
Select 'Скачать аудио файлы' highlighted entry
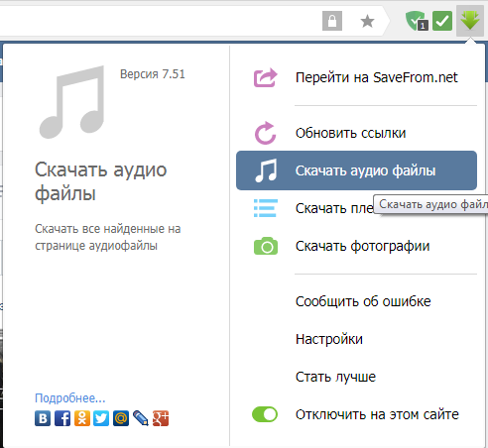click(356, 170)
